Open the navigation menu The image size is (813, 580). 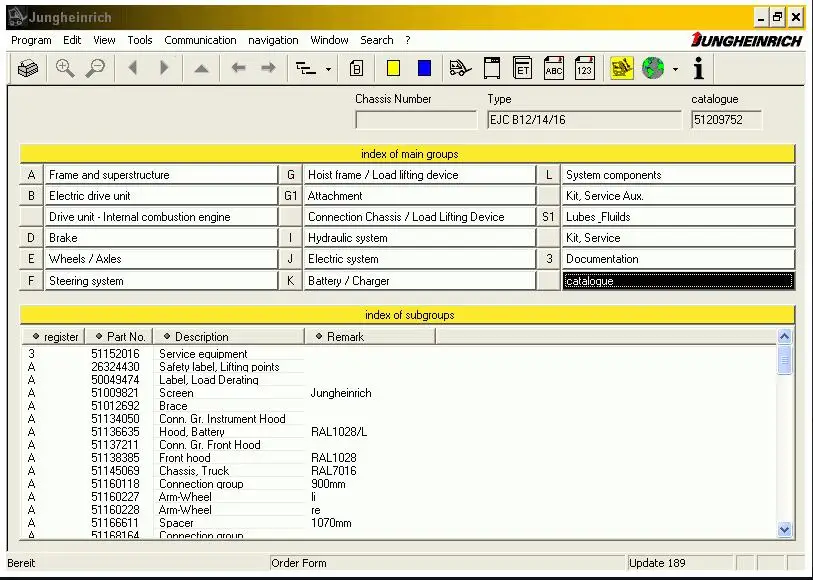pos(273,40)
